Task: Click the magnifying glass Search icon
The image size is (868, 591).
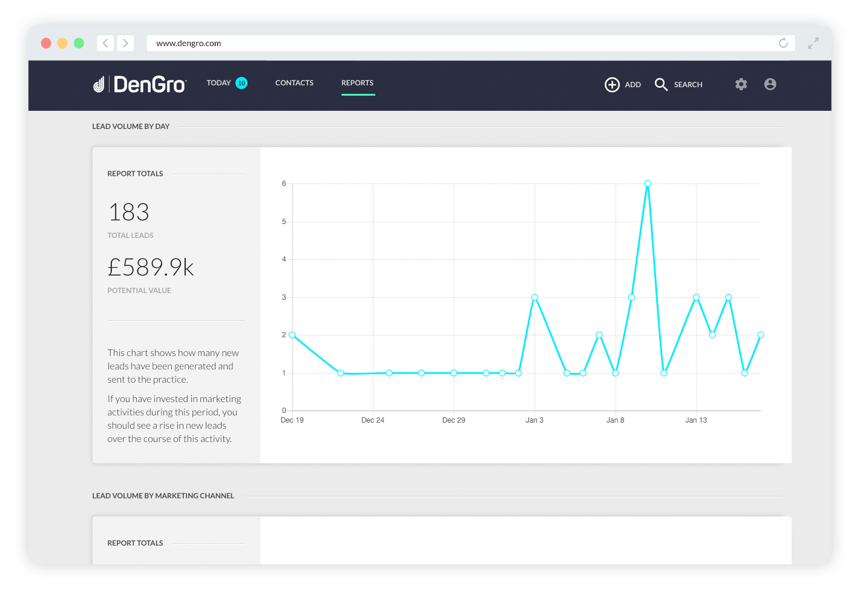Action: click(661, 85)
